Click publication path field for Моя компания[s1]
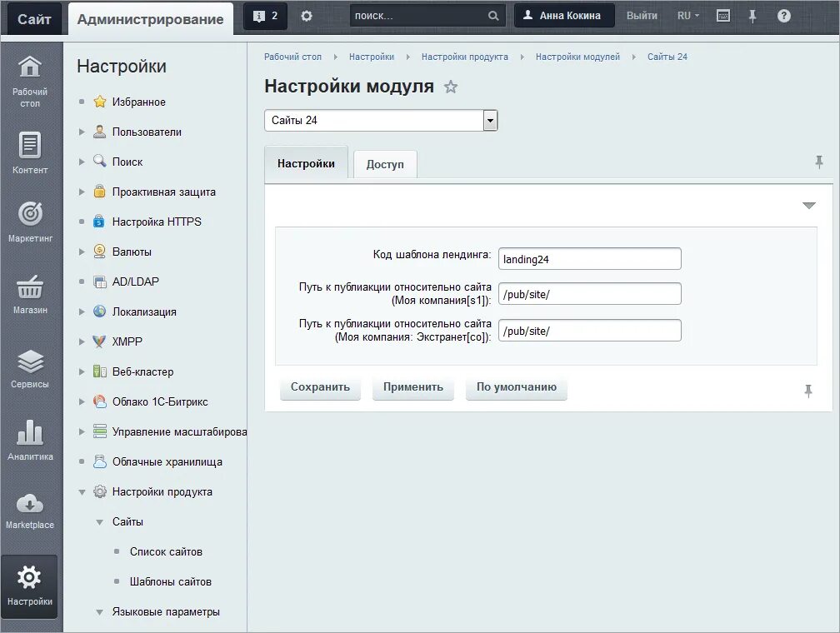Image resolution: width=840 pixels, height=633 pixels. (590, 294)
